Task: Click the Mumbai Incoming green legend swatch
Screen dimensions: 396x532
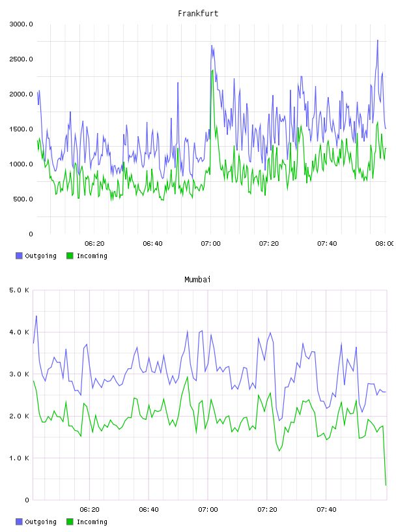Action: click(x=70, y=522)
